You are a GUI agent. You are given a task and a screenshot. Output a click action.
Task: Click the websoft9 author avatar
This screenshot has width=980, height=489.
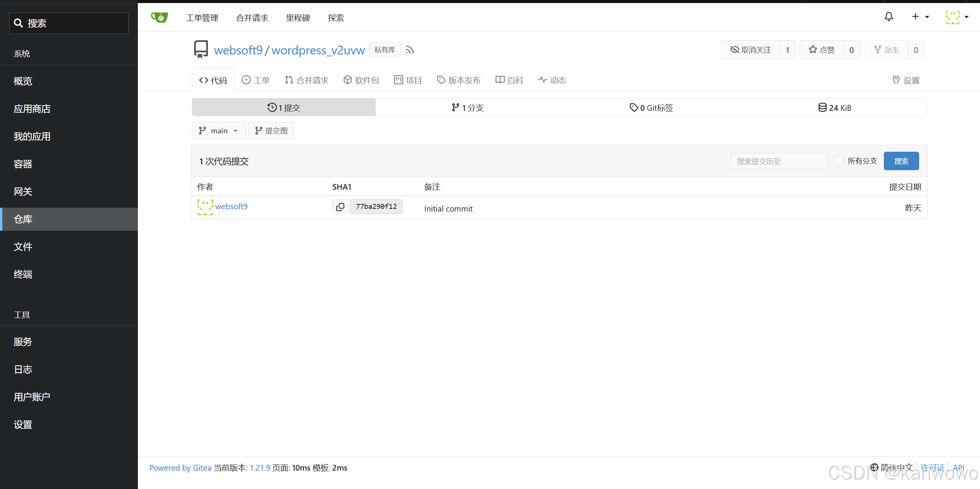(205, 207)
